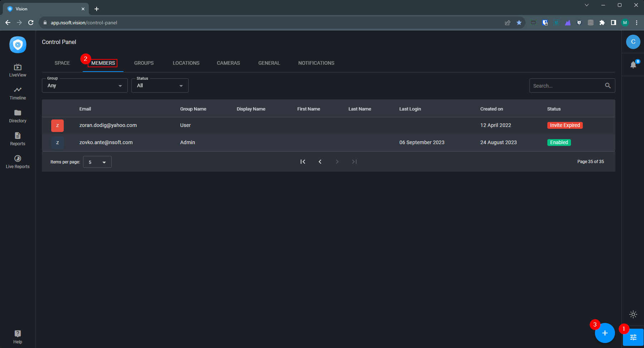Screen dimensions: 644x348
Task: Expand the Group filter dropdown
Action: point(85,86)
